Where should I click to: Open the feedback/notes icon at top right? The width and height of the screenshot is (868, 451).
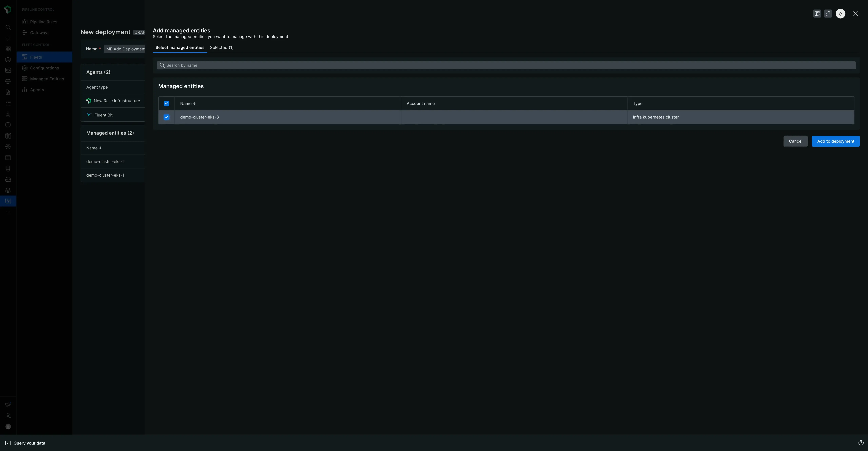[x=817, y=13]
